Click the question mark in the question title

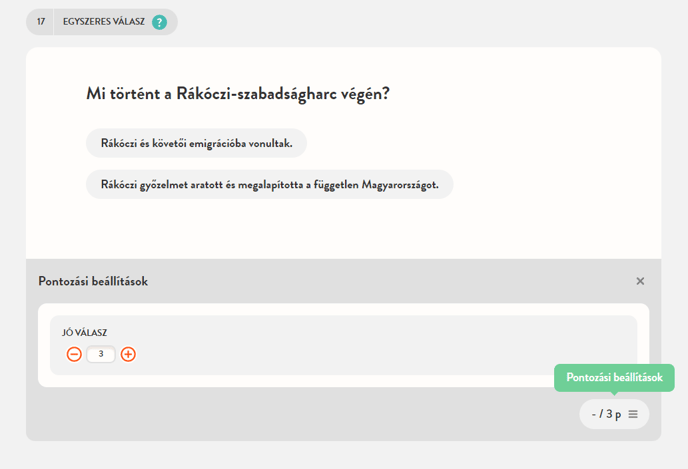click(385, 94)
